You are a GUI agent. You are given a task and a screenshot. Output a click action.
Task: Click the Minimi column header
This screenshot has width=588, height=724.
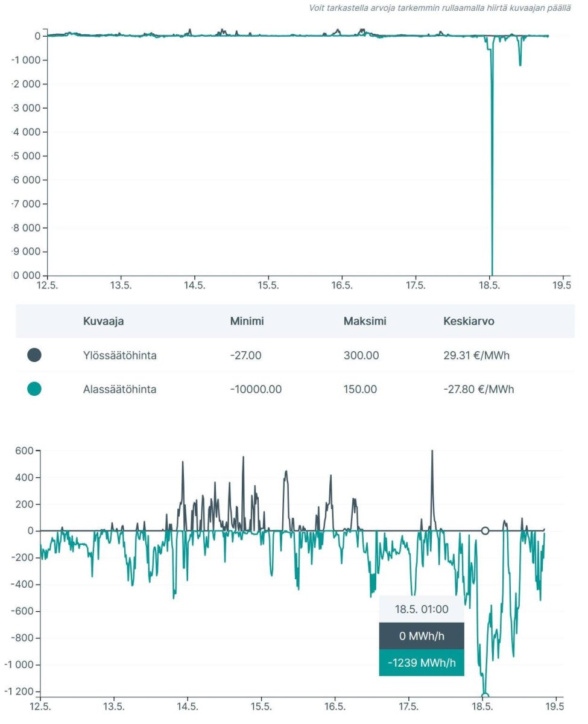[x=247, y=321]
